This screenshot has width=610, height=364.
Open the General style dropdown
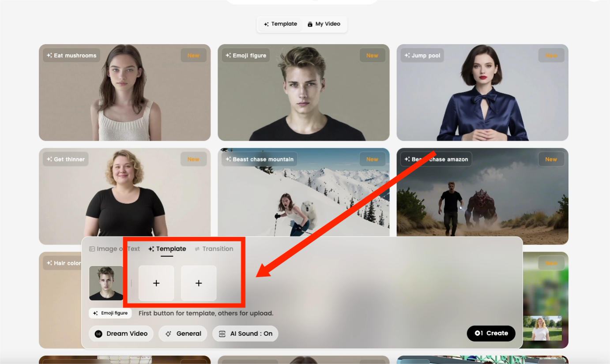click(183, 334)
